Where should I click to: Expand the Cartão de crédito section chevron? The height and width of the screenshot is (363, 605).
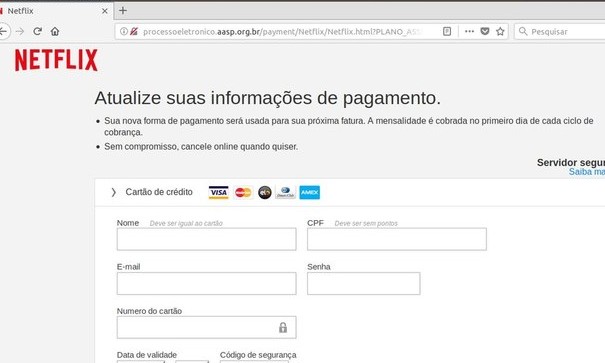pyautogui.click(x=113, y=192)
